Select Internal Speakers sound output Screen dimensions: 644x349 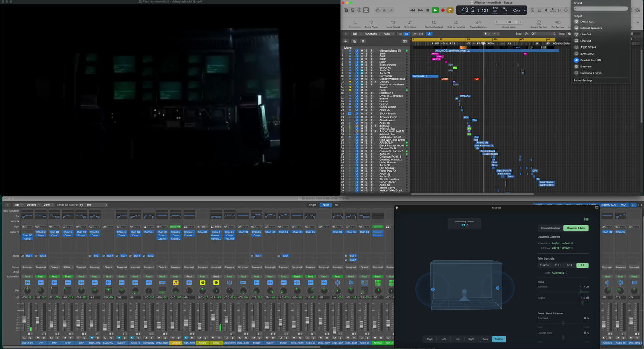point(591,28)
